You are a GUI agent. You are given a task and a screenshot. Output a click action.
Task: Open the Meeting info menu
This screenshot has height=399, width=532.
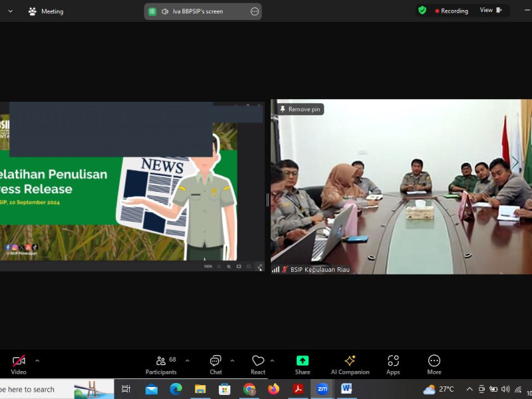coord(46,11)
